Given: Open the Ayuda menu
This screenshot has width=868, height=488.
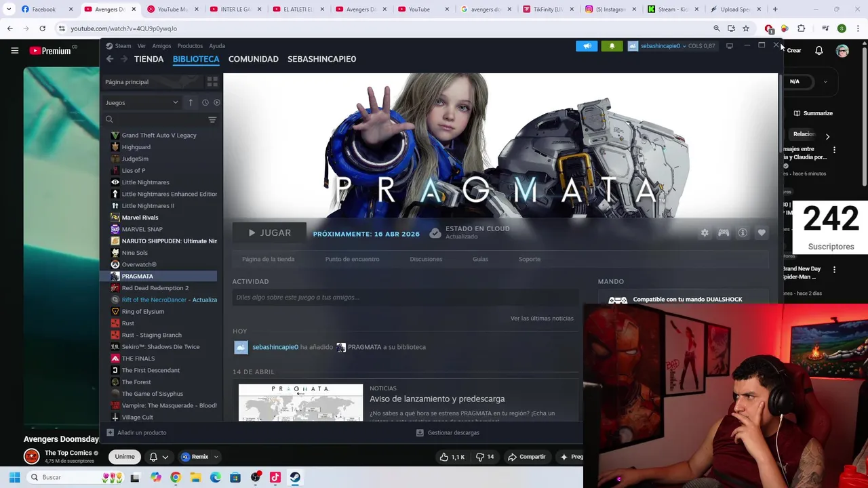Looking at the screenshot, I should [217, 46].
